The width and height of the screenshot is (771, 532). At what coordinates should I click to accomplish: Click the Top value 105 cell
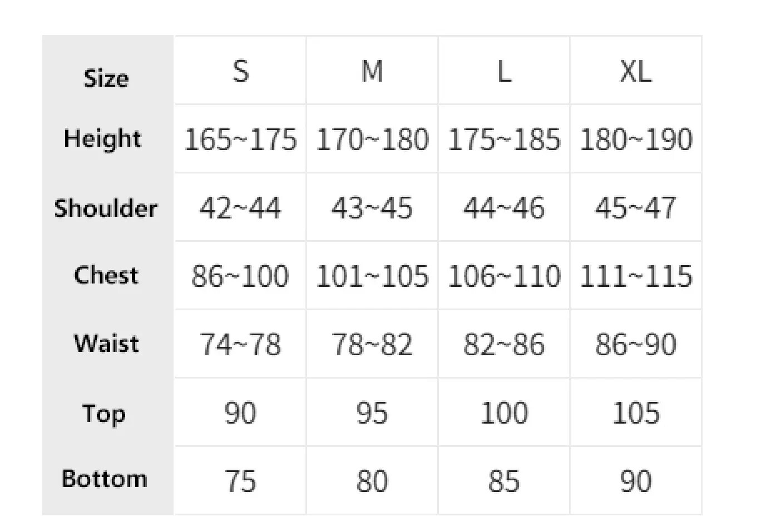pos(636,413)
